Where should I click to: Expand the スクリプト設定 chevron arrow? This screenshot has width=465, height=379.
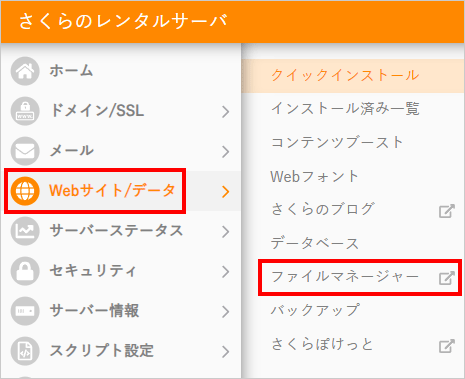[226, 352]
